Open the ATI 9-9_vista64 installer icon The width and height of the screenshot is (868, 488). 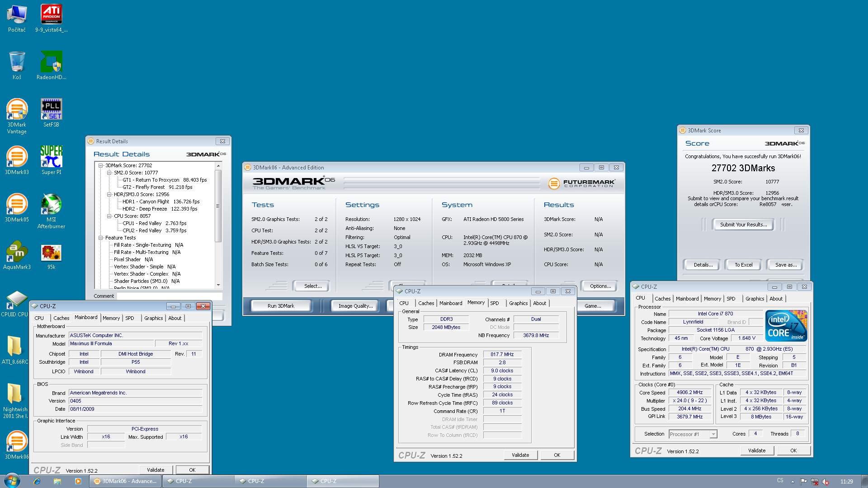tap(52, 18)
